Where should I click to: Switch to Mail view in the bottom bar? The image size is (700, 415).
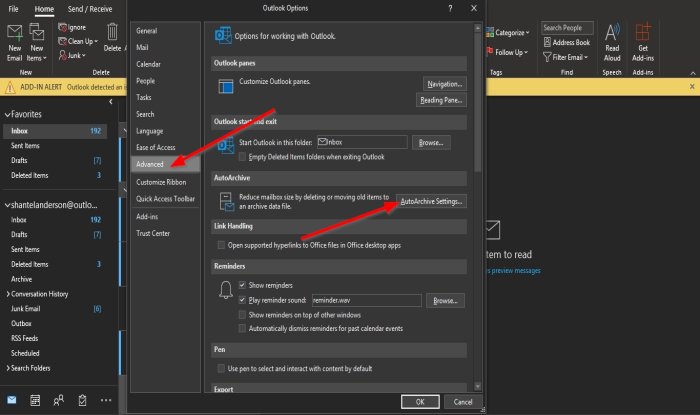(12, 400)
